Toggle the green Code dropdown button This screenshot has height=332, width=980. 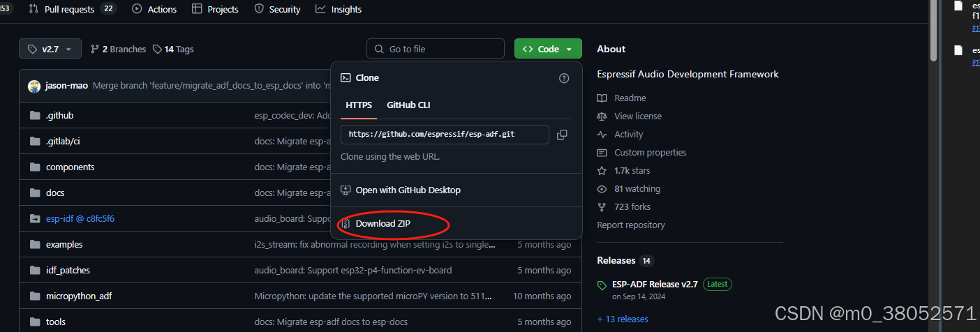coord(548,49)
